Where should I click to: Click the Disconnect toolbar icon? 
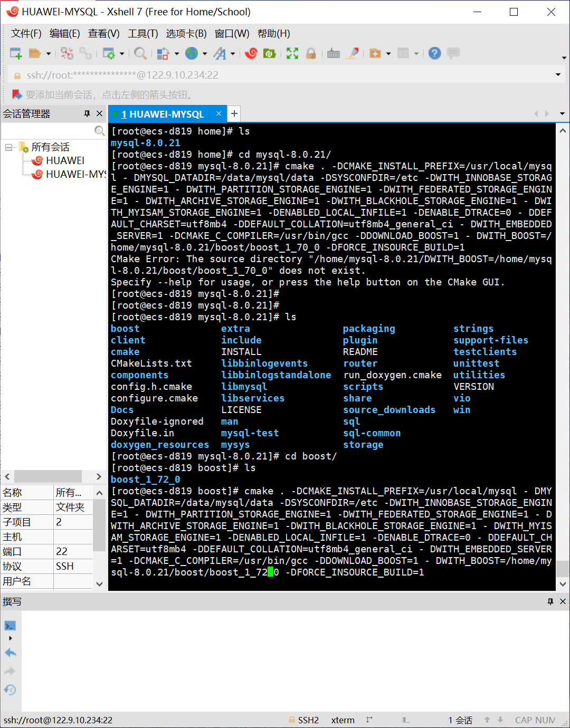[67, 53]
